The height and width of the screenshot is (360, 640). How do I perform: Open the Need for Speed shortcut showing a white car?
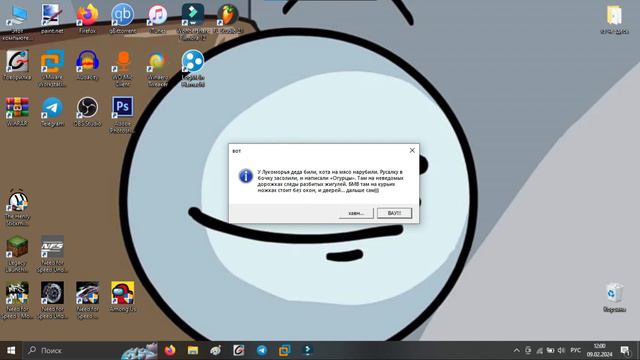click(x=87, y=300)
